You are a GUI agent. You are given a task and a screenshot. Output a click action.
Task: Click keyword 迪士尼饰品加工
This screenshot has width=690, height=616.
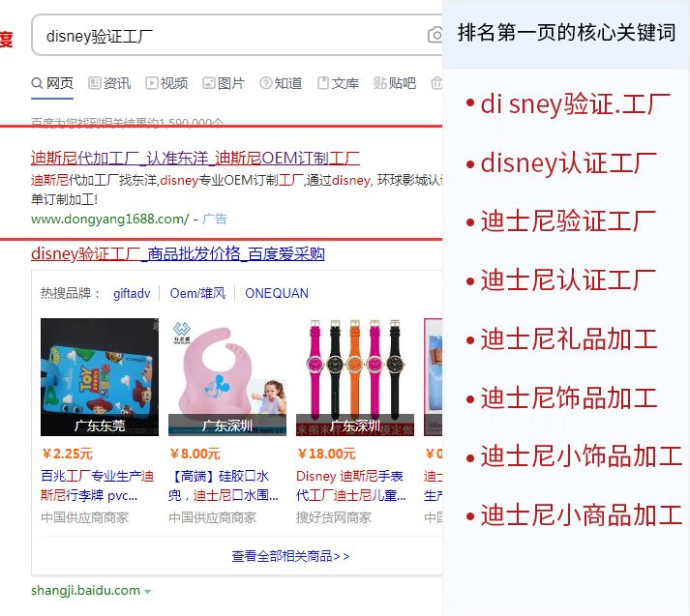(x=569, y=397)
